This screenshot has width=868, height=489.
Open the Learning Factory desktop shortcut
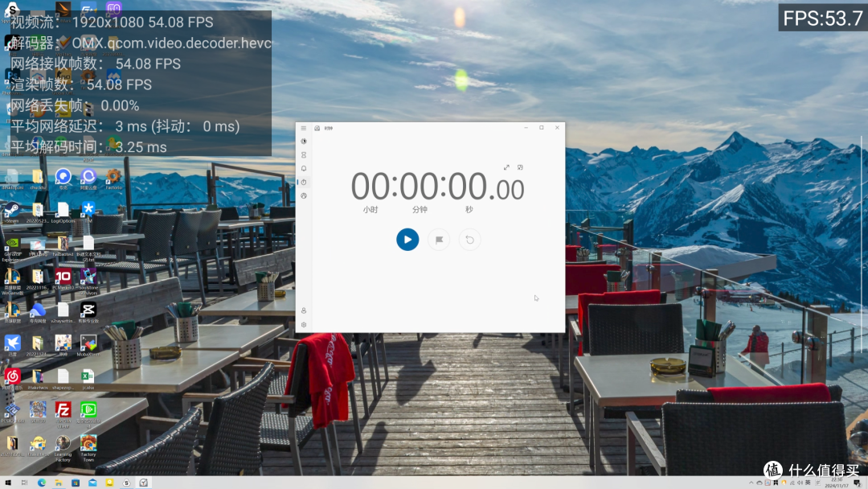pyautogui.click(x=63, y=448)
